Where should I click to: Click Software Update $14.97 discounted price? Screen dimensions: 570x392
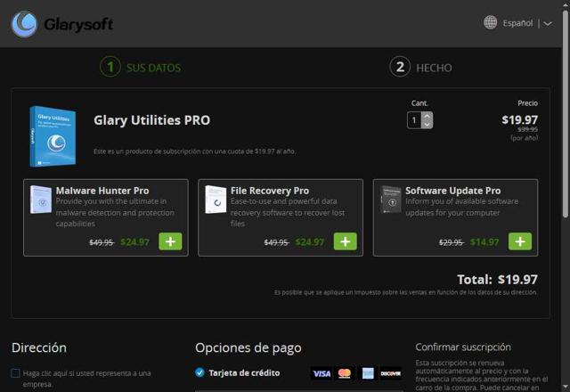pos(484,242)
